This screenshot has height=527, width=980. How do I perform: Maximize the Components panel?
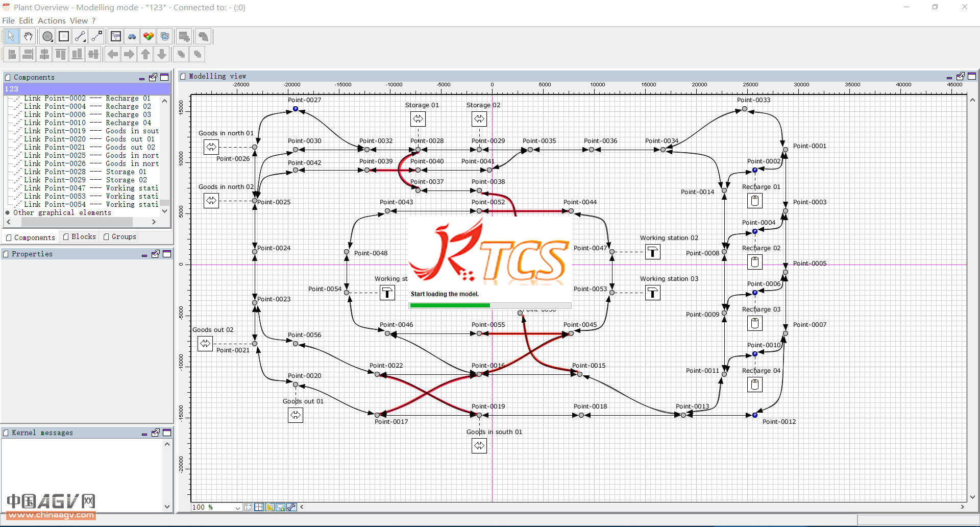click(164, 77)
